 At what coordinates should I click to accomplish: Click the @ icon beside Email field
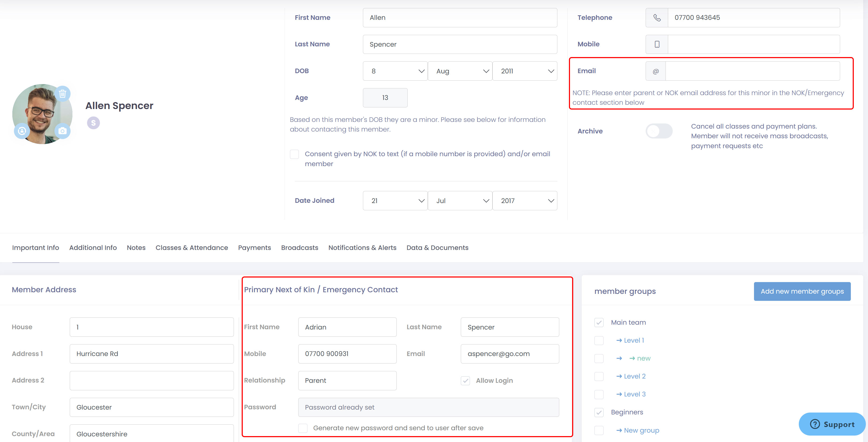tap(656, 71)
